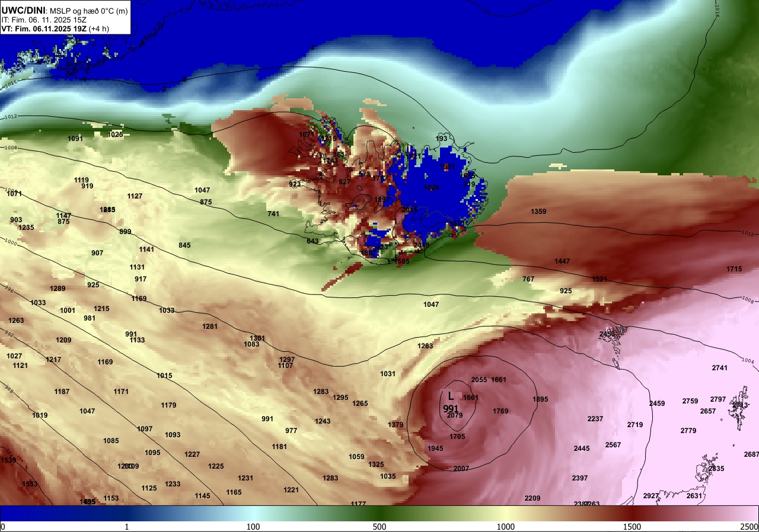Click the low-pressure 'L' marker
Screen dimensions: 759x532
(451, 396)
